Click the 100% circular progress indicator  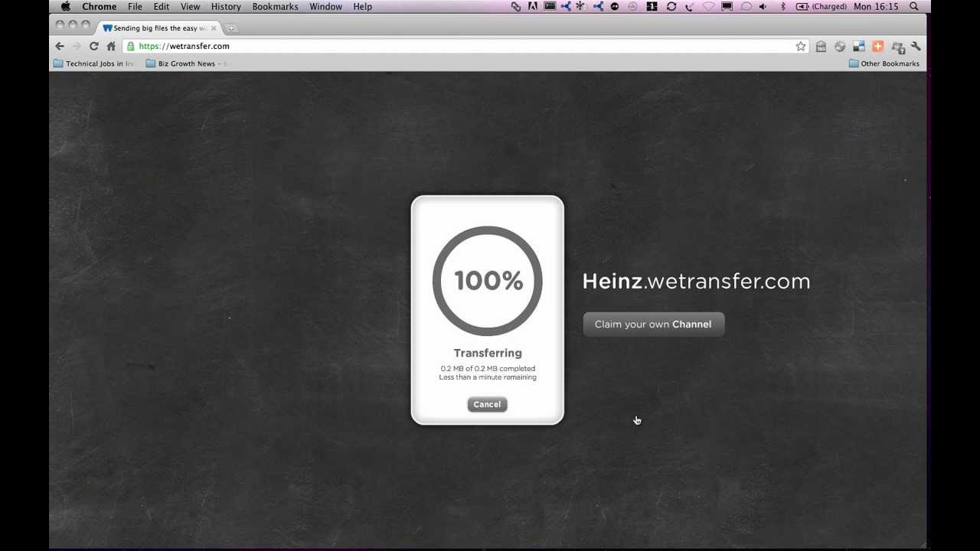point(488,281)
